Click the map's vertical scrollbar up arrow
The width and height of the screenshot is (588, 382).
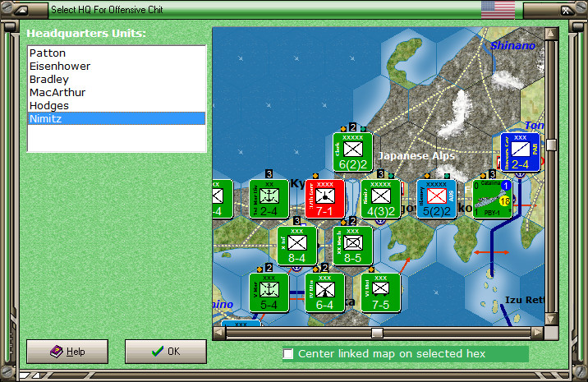pyautogui.click(x=551, y=34)
